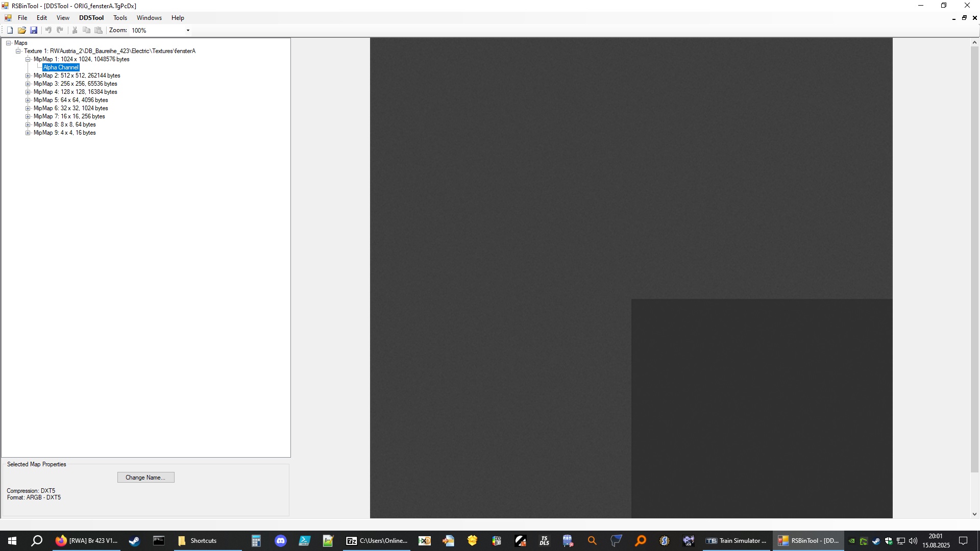Collapse the Maps root node

click(x=9, y=43)
